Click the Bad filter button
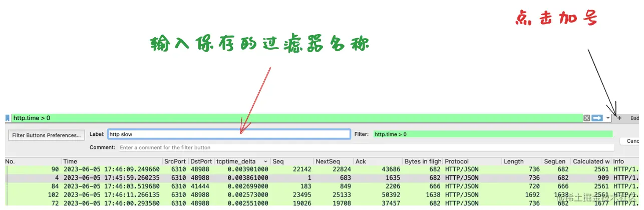Screen dimensions: 644x210 [x=635, y=118]
